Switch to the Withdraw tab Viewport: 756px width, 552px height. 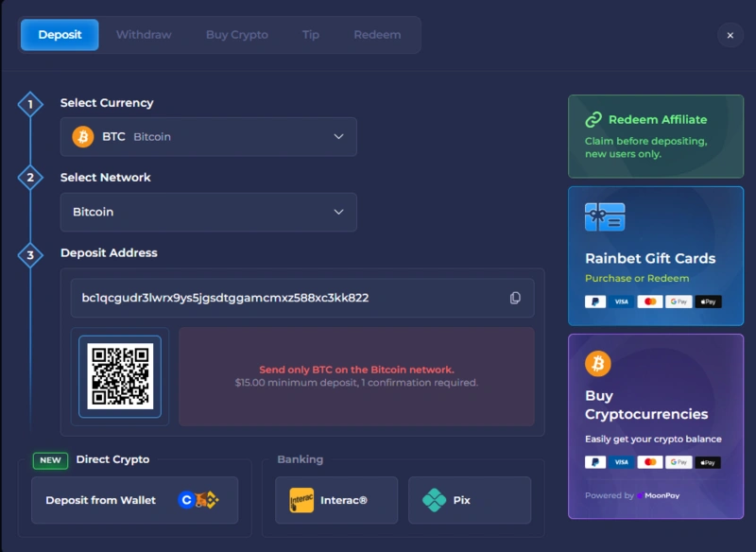(x=144, y=34)
